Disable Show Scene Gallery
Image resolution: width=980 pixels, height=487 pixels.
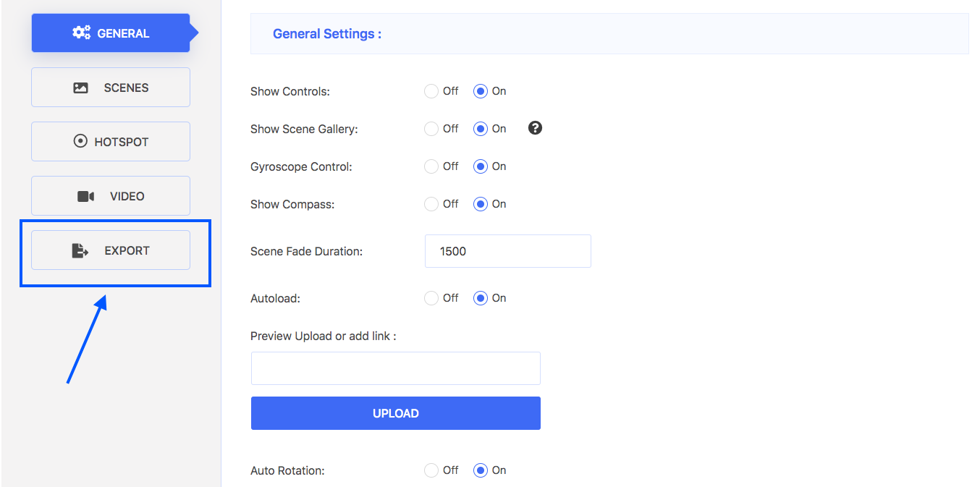point(431,129)
